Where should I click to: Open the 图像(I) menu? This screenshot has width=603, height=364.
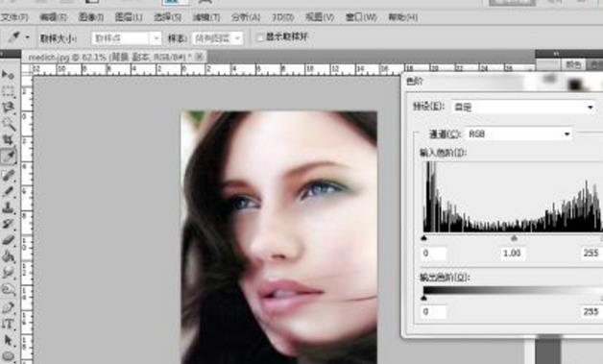coord(91,17)
